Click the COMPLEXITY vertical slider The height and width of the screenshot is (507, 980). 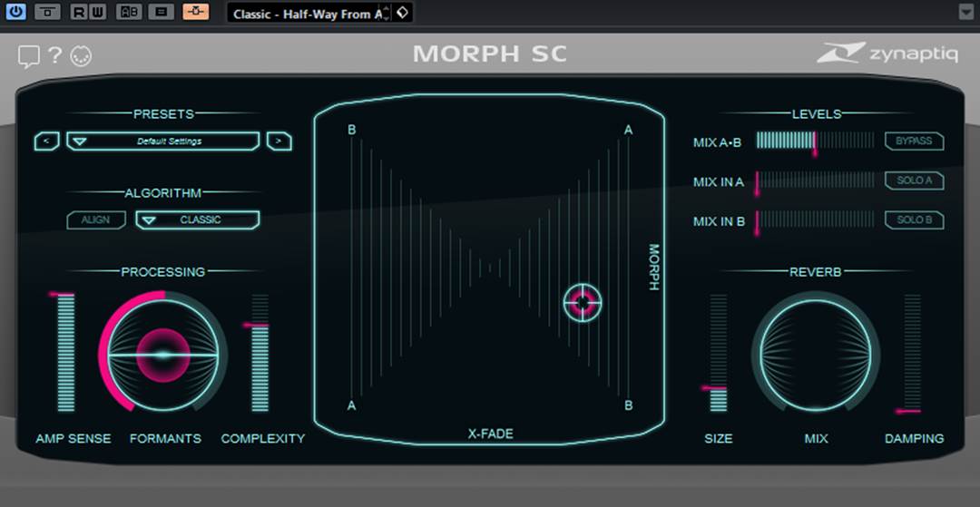pos(260,352)
